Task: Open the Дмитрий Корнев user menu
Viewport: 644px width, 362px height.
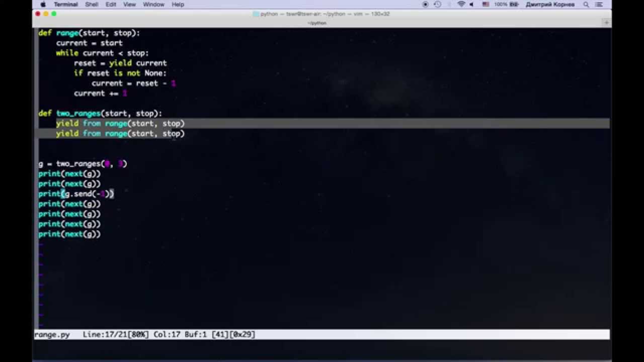Action: 550,4
